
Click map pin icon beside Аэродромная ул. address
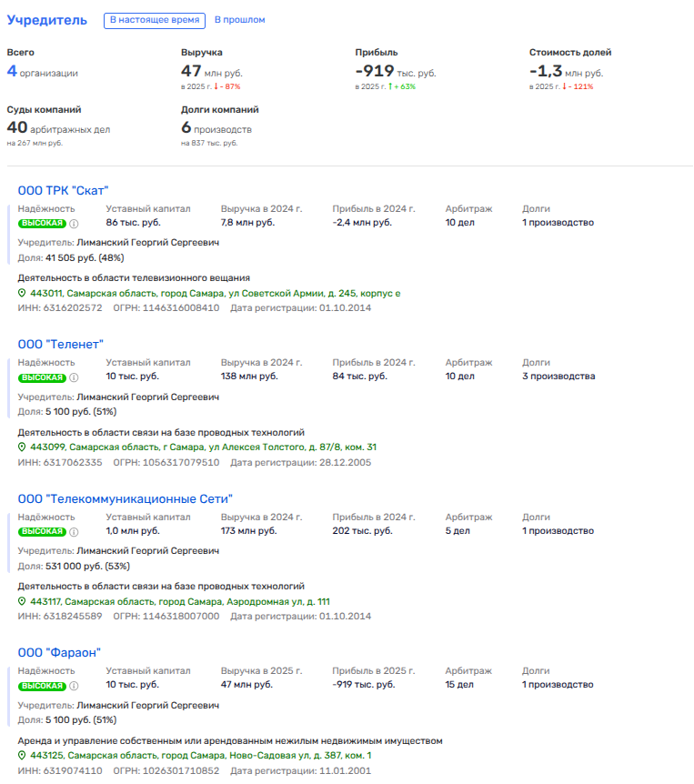[x=23, y=602]
